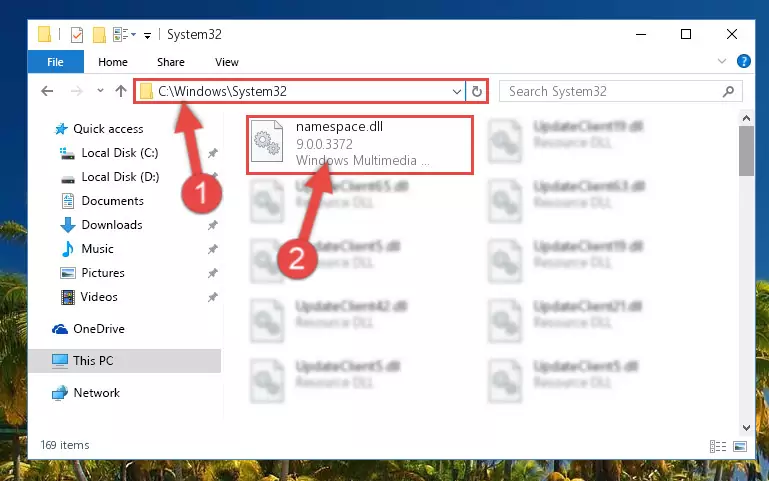Click the scroll up arrow of file list
The width and height of the screenshot is (769, 481).
click(x=746, y=118)
